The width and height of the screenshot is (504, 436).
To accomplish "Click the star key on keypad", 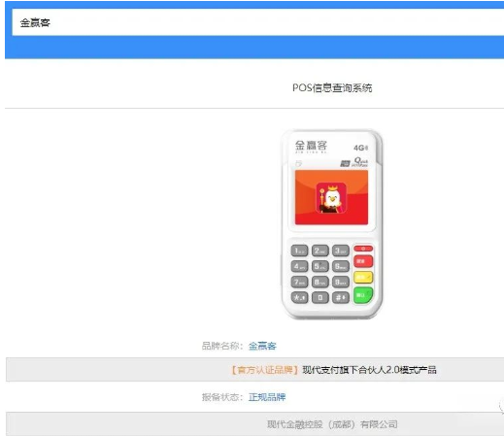I will coord(299,297).
